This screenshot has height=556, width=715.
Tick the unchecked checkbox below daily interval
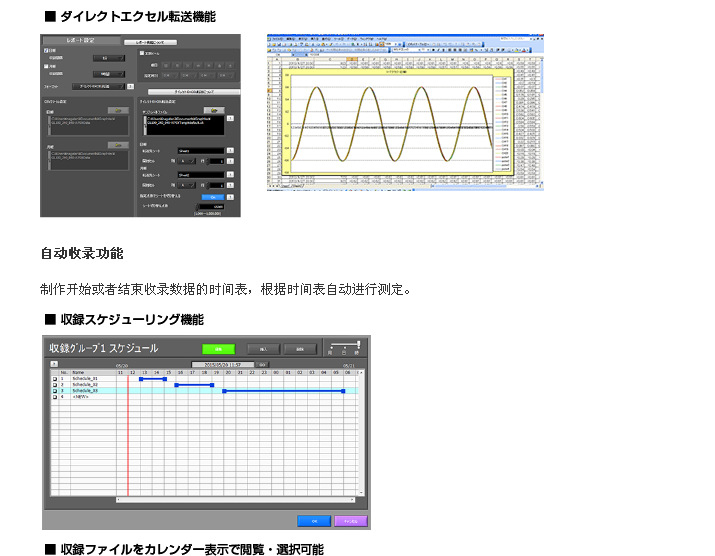(46, 66)
